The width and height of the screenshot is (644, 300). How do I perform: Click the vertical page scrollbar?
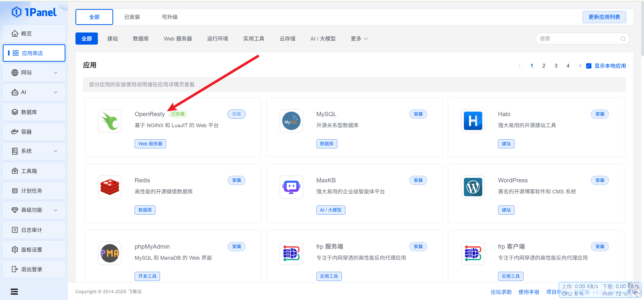(642, 29)
